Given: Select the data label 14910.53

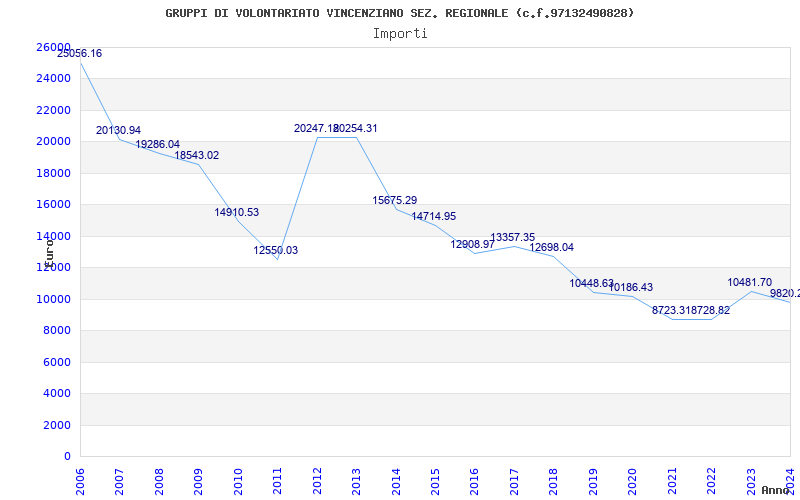Looking at the screenshot, I should [237, 212].
